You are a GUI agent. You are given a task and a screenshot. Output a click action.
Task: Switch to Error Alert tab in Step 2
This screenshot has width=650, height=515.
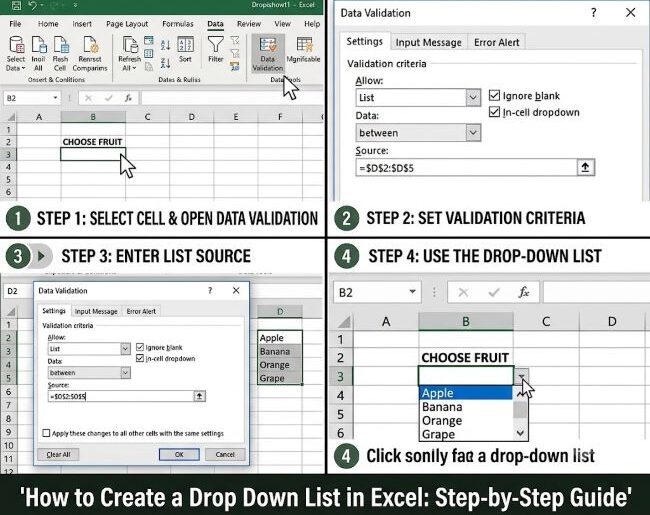(x=496, y=42)
